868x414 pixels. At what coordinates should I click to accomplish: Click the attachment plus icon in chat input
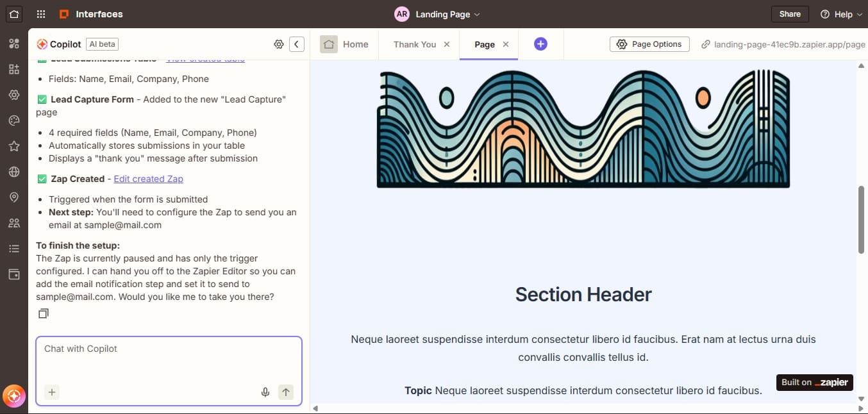51,392
